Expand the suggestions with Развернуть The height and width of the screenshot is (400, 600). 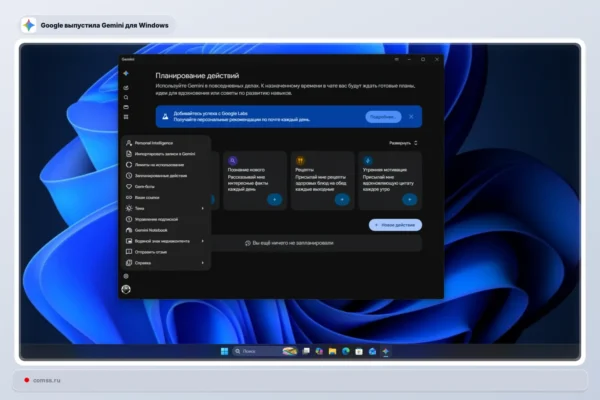click(403, 143)
